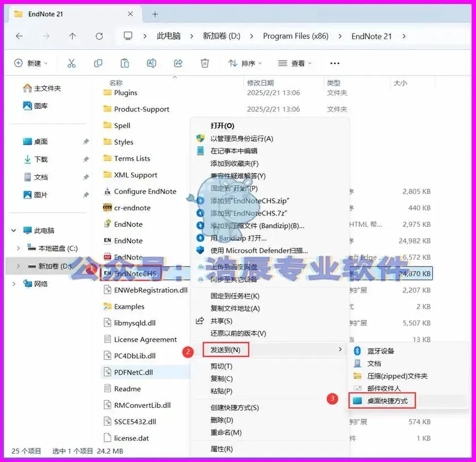Click the Copy icon in toolbar
The image size is (476, 462).
click(x=98, y=63)
